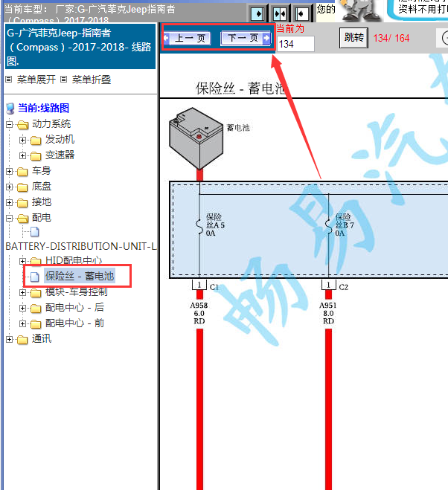Expand the 底盘 tree node
Viewport: 448px width, 490px height.
pos(10,187)
